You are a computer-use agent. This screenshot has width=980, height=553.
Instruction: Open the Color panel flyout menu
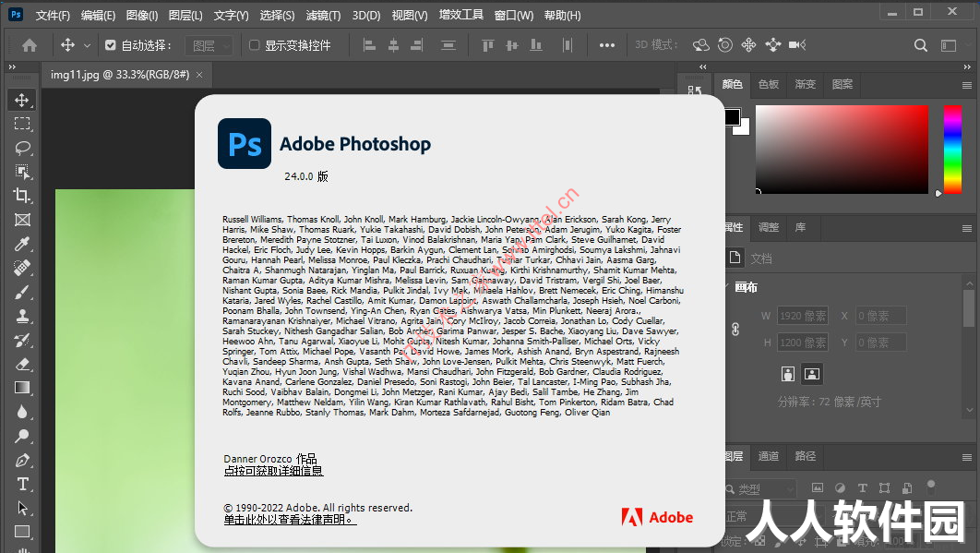(x=967, y=85)
